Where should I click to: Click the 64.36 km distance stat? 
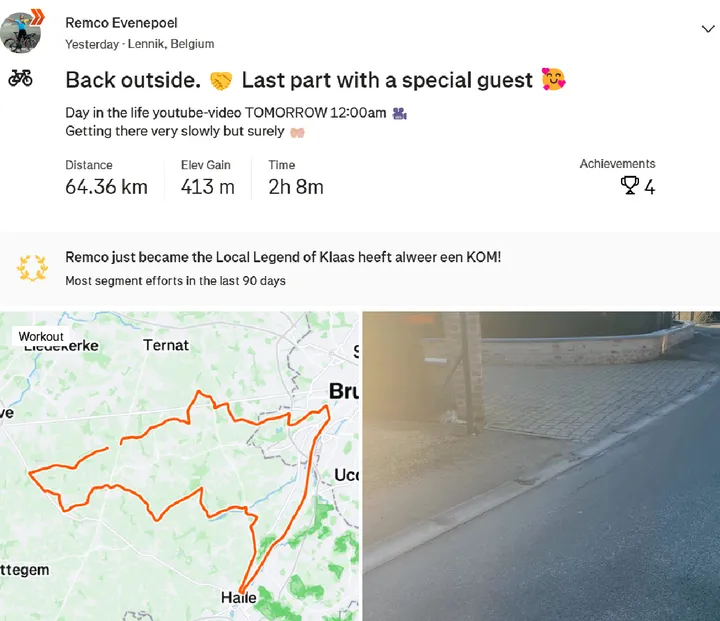tap(106, 186)
